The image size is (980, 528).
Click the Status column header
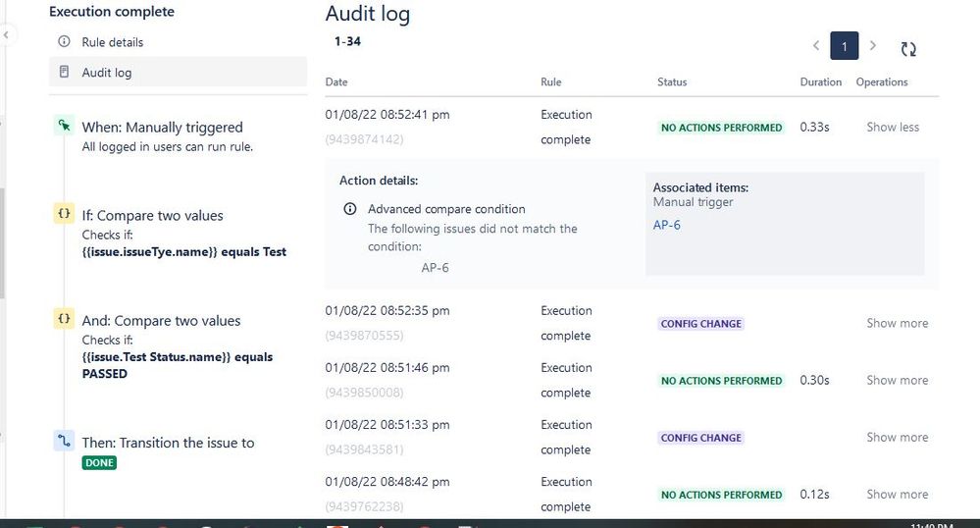[x=672, y=82]
